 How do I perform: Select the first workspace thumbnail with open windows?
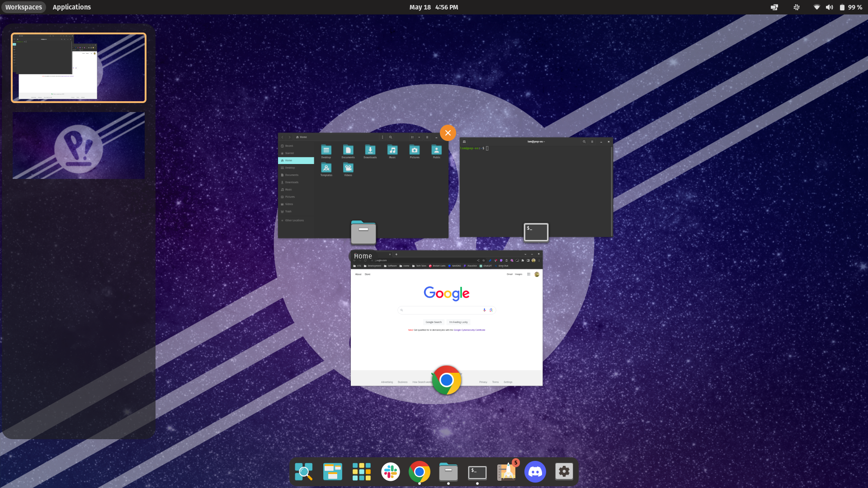point(79,68)
